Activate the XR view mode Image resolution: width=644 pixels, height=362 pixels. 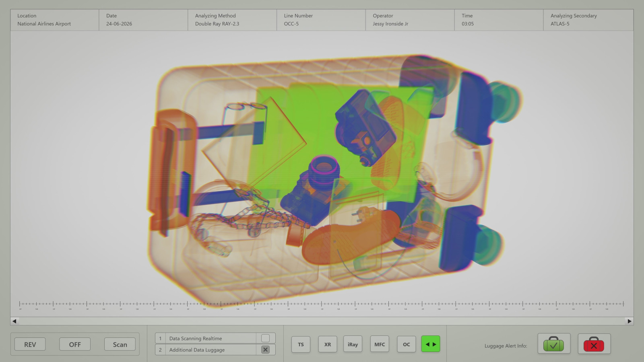[328, 344]
